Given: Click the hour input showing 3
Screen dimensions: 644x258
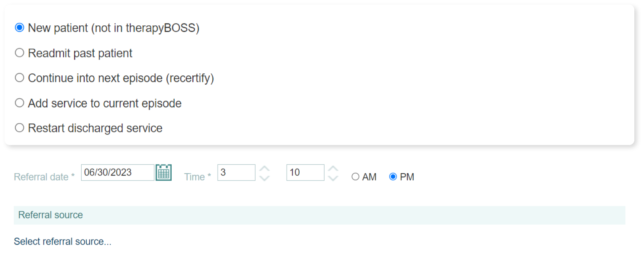Looking at the screenshot, I should coord(236,172).
